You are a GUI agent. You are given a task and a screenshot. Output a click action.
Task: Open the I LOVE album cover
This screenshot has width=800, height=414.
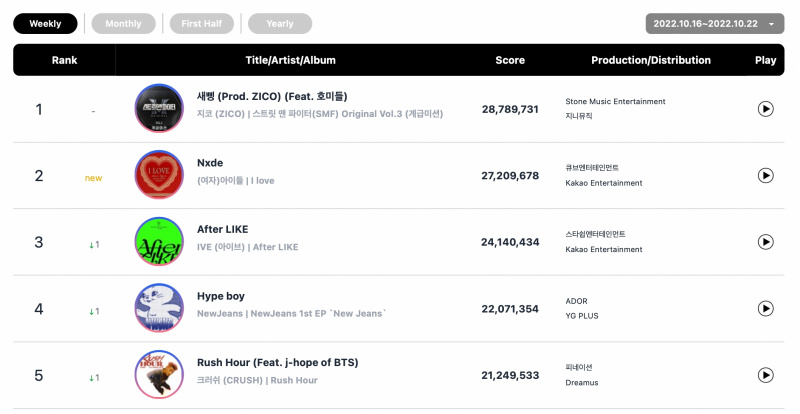pos(159,175)
